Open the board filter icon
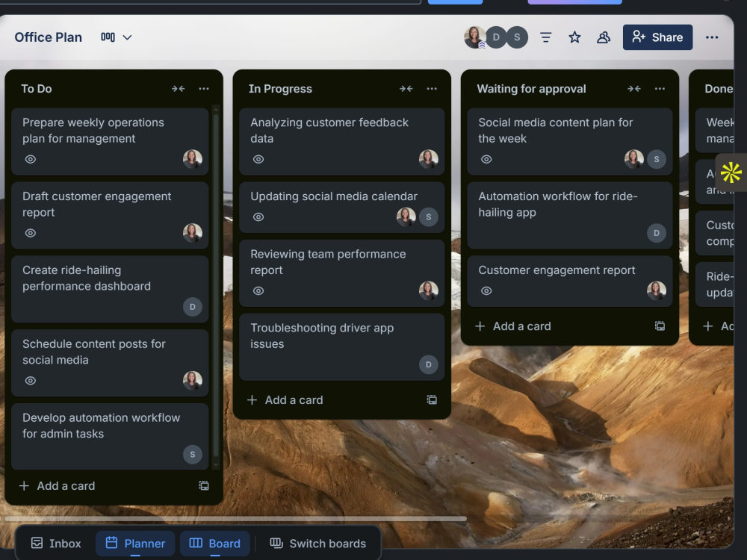The height and width of the screenshot is (560, 747). tap(545, 37)
